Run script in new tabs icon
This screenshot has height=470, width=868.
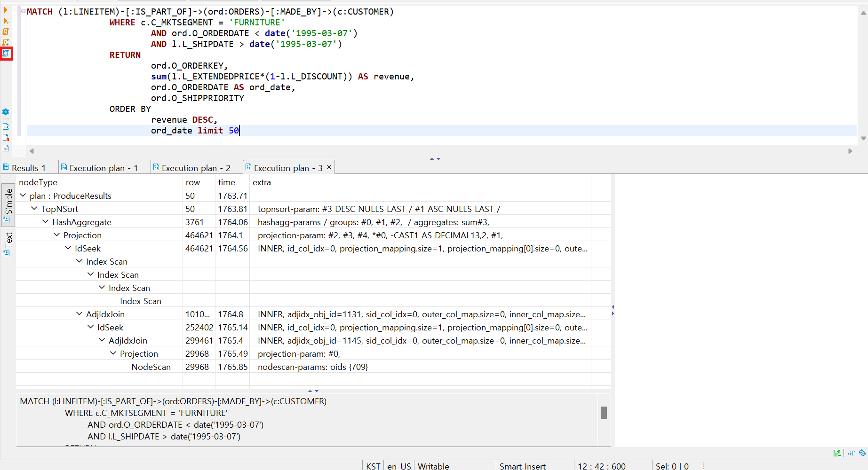coord(6,42)
